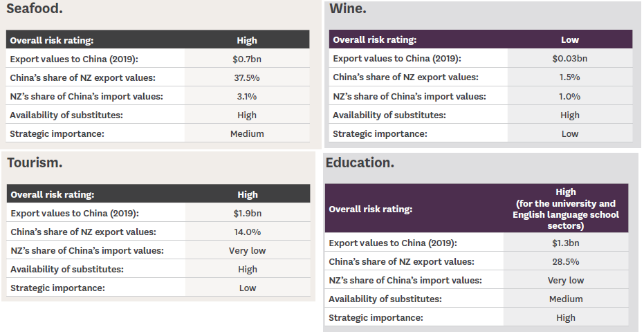Select the 28.5% Education share value
Viewport: 644px width, 336px height.
(x=565, y=261)
